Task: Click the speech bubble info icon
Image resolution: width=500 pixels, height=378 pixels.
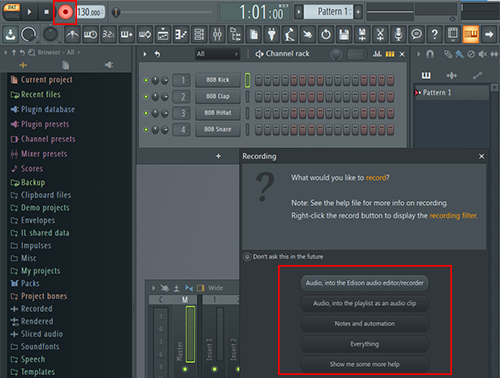Action: point(416,34)
